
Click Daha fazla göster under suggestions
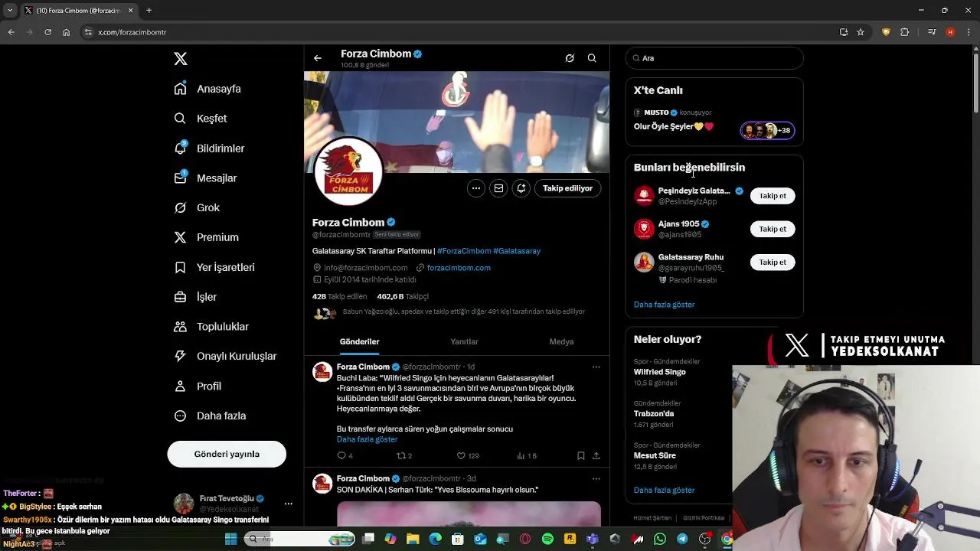(664, 305)
